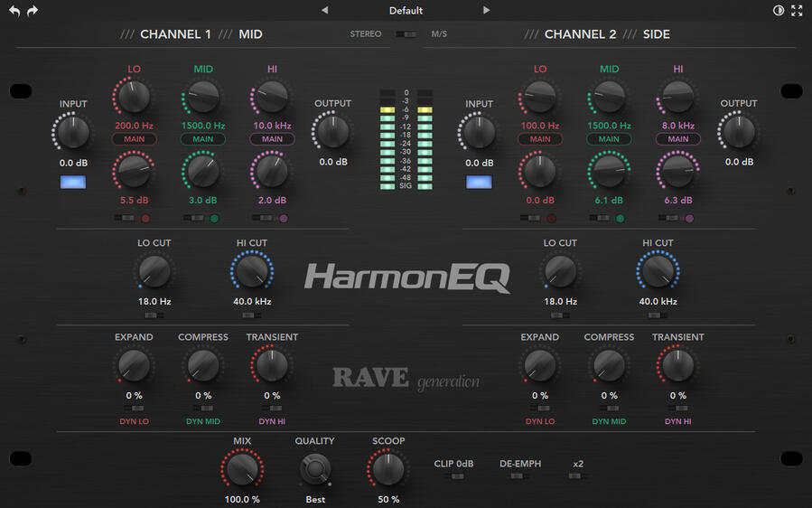The image size is (812, 508).
Task: Click Channel 1 LO MAIN button
Action: pos(134,139)
